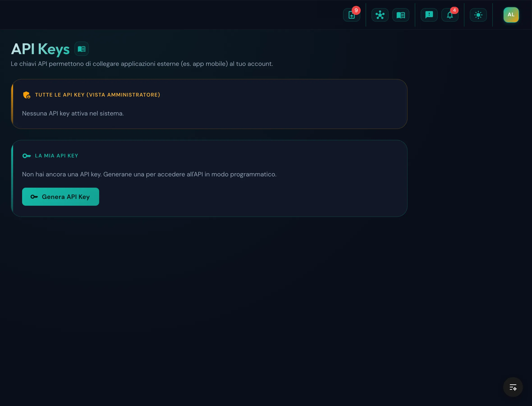Viewport: 532px width, 406px height.
Task: Open the guide icon beside API Keys title
Action: pos(82,49)
